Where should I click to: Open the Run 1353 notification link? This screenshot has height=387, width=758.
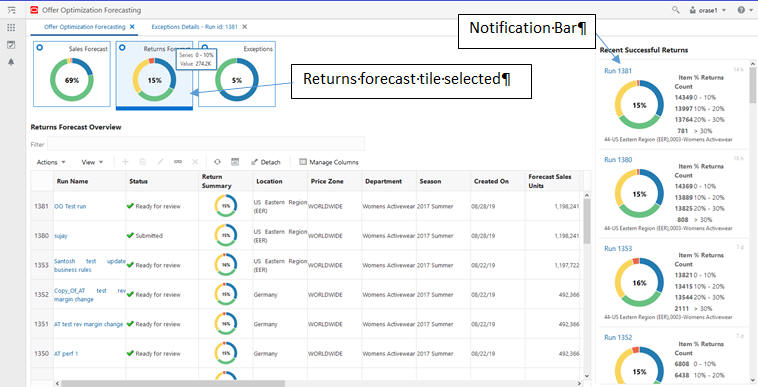(618, 249)
